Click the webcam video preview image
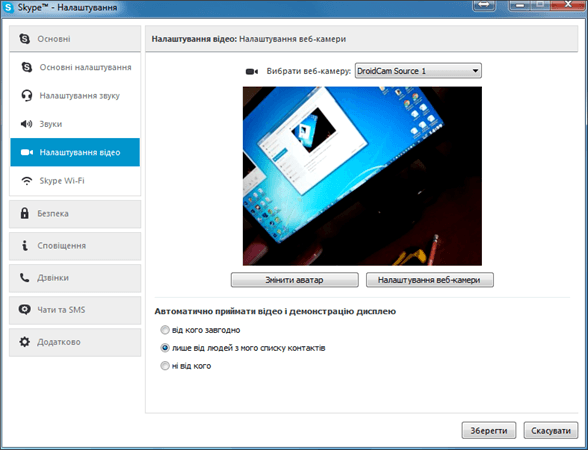588x450 pixels. pyautogui.click(x=362, y=176)
